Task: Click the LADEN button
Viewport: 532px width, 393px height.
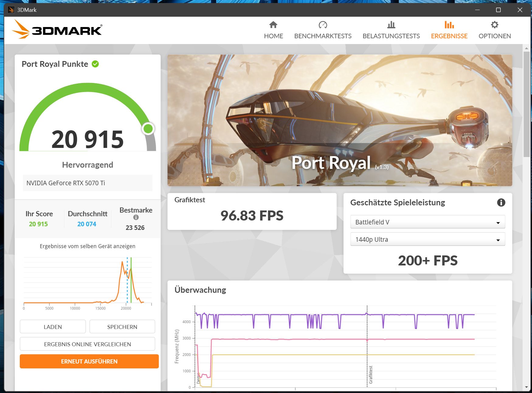Action: click(53, 327)
